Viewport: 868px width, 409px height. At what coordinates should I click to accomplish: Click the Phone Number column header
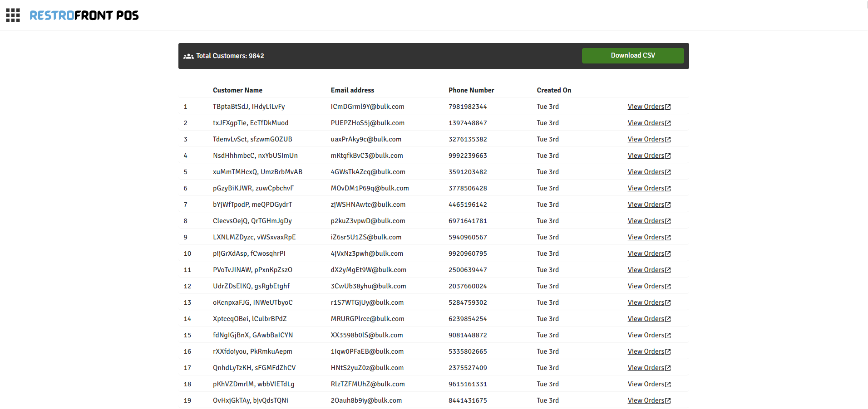coord(471,90)
